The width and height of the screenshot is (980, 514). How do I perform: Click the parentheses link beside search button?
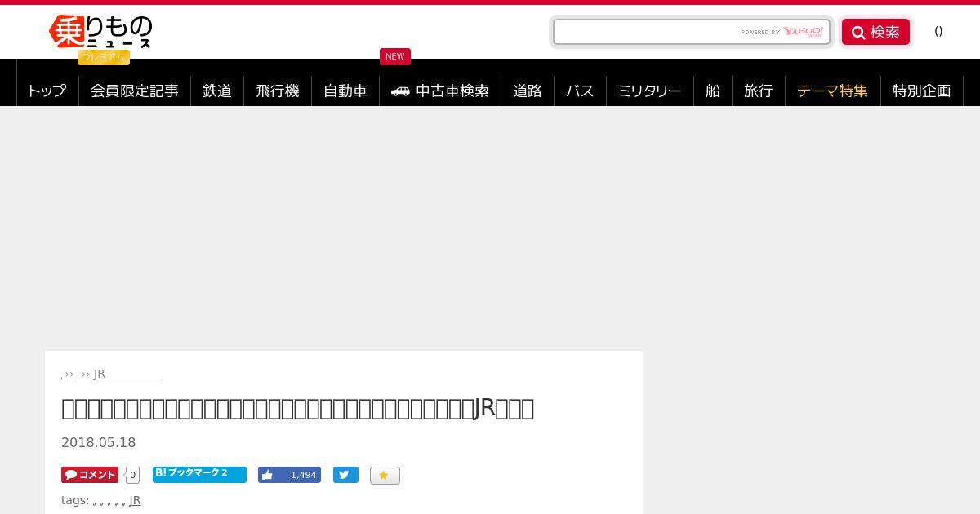[938, 31]
